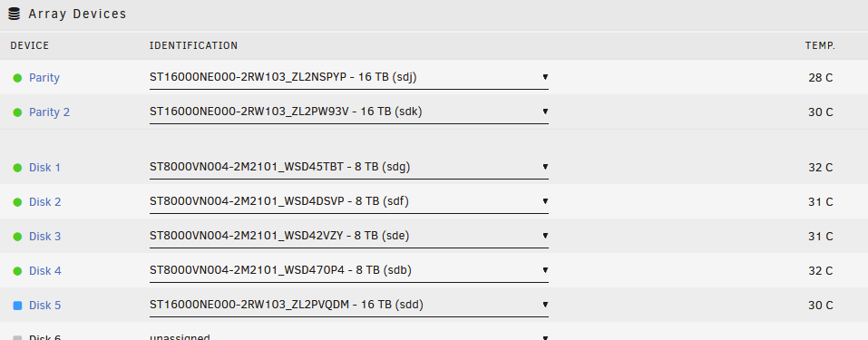
Task: Click the green status dot for Disk 3
Action: click(x=17, y=237)
